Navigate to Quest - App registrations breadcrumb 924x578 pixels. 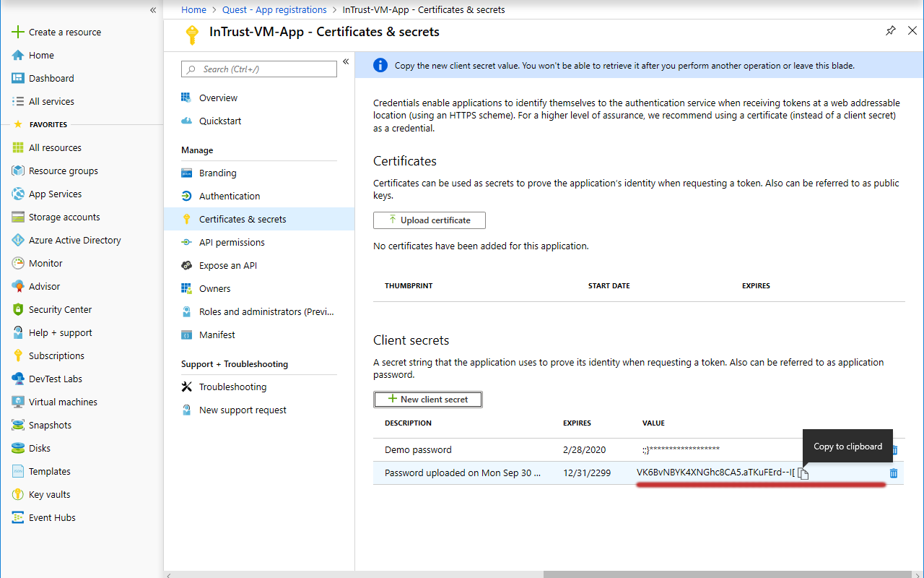(274, 10)
